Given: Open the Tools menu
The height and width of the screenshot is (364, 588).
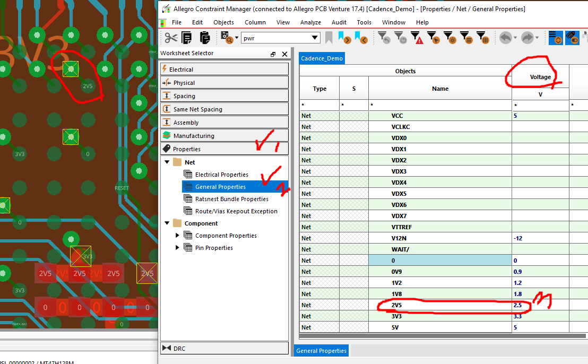Looking at the screenshot, I should pyautogui.click(x=364, y=22).
